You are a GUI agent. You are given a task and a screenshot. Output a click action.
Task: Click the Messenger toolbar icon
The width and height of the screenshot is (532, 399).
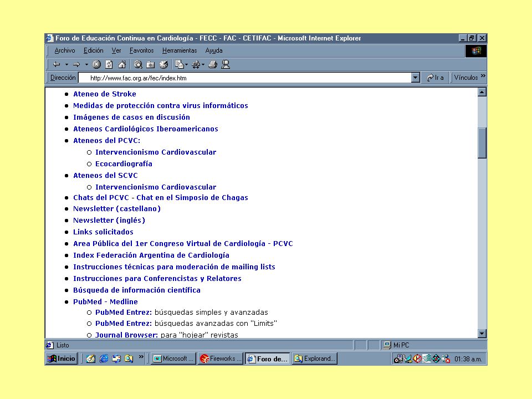[x=226, y=64]
